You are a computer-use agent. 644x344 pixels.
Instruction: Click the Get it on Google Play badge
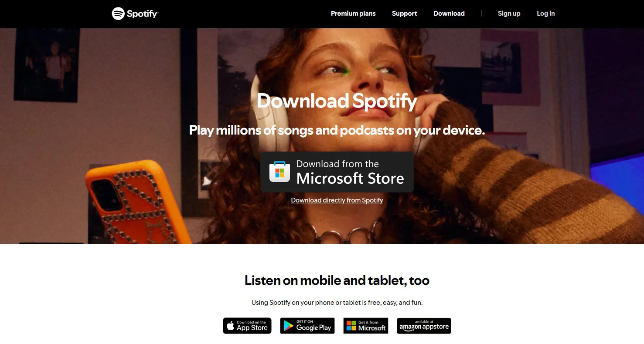click(307, 326)
